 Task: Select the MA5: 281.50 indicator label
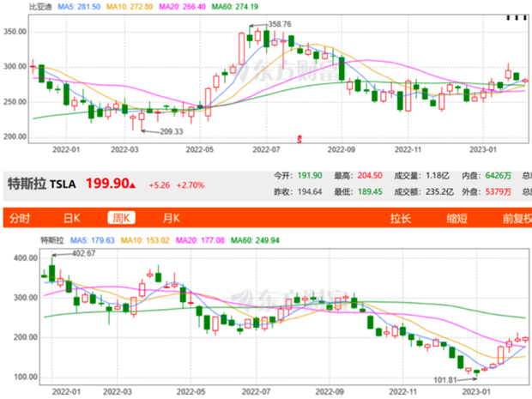(x=79, y=7)
